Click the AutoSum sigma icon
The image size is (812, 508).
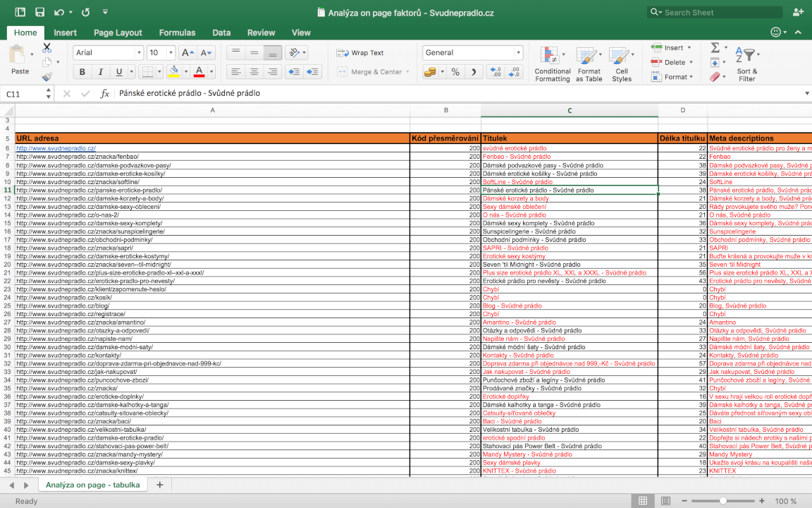(715, 47)
